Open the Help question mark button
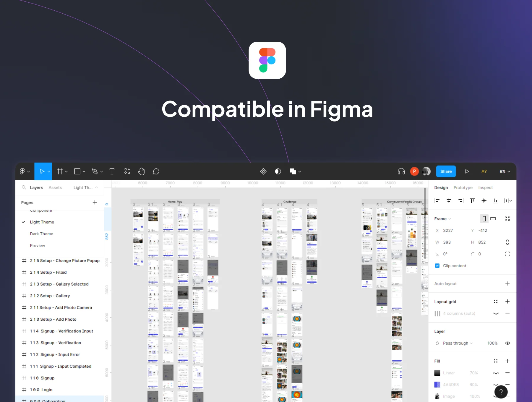Screen dimensions: 532x402 [x=501, y=392]
